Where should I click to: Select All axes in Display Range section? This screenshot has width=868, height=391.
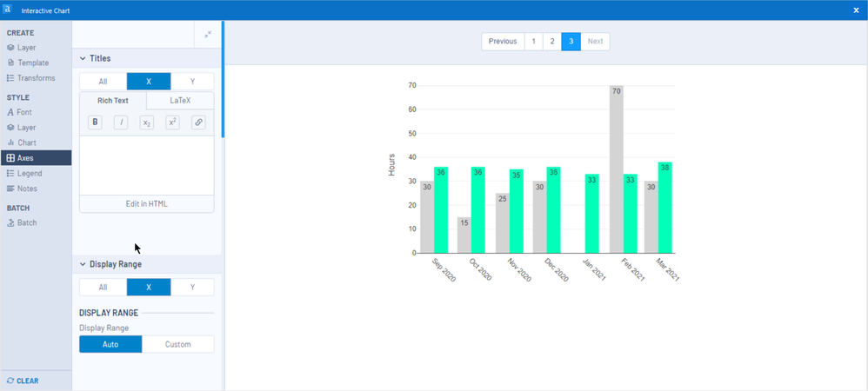[103, 287]
